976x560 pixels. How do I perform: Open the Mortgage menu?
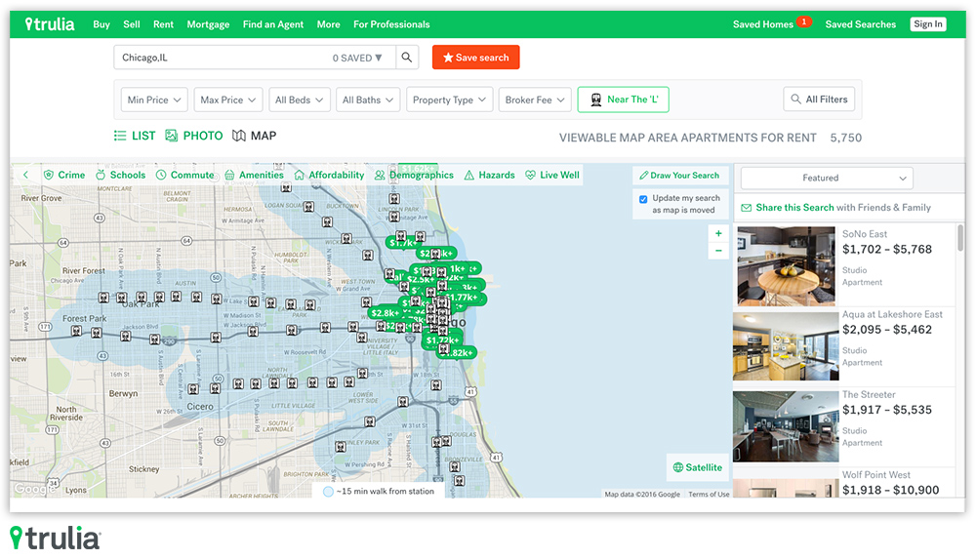point(208,24)
